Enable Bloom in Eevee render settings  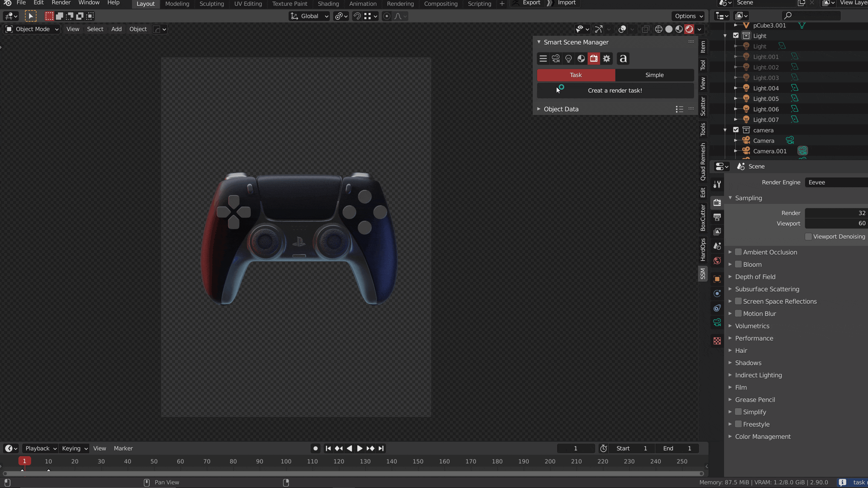(738, 264)
